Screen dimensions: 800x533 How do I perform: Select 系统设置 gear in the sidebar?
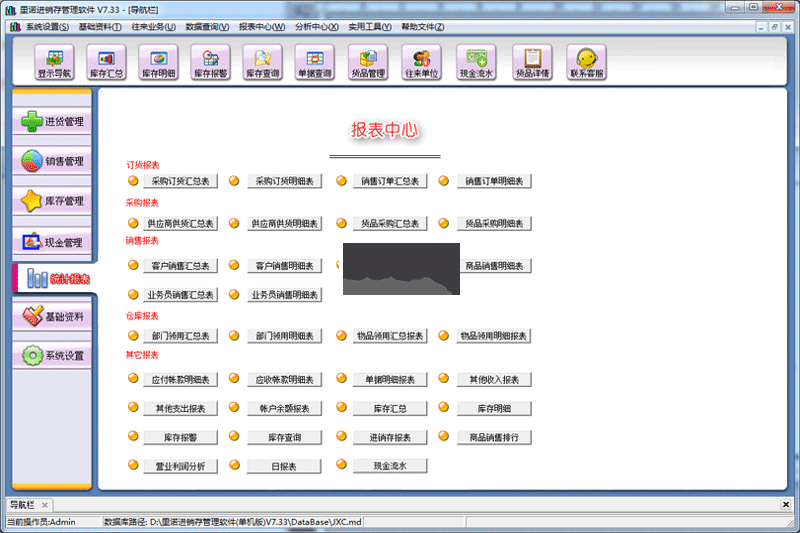coord(52,356)
